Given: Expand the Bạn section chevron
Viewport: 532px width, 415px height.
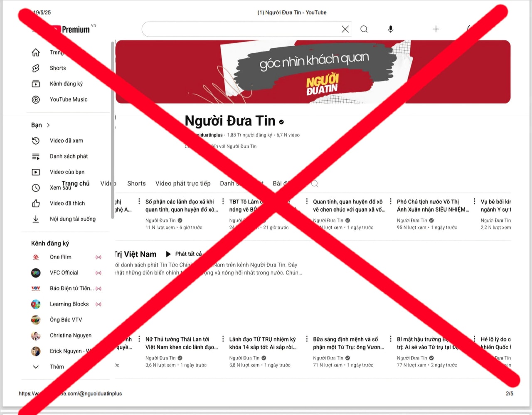Looking at the screenshot, I should tap(49, 125).
